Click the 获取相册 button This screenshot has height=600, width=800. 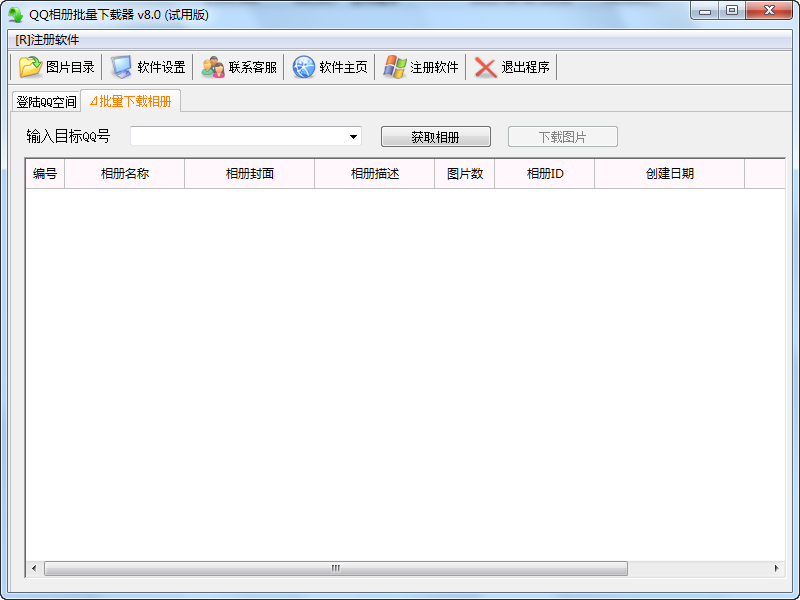436,137
